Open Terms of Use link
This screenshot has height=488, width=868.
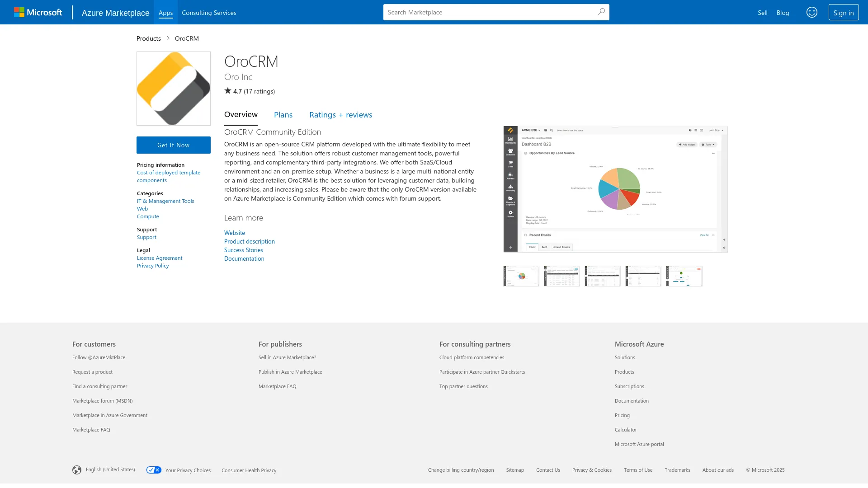pos(638,470)
